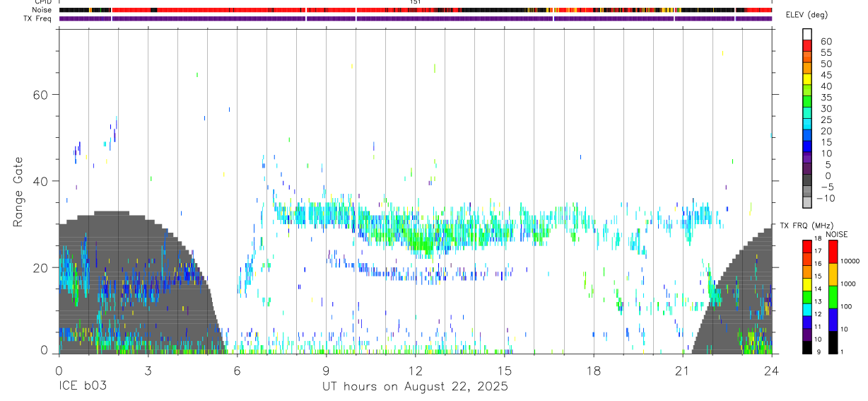The width and height of the screenshot is (868, 401).
Task: Click the NOISE legend value '1000'
Action: point(849,284)
